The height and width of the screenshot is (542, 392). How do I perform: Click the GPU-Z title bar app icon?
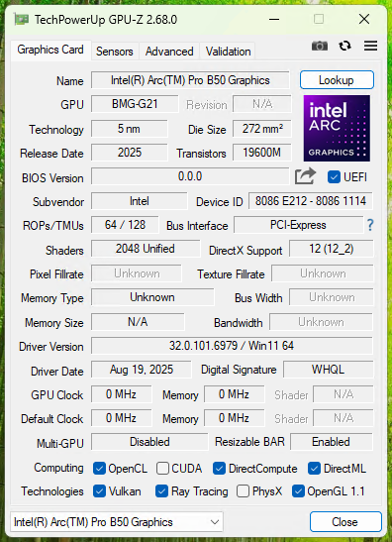(22, 19)
